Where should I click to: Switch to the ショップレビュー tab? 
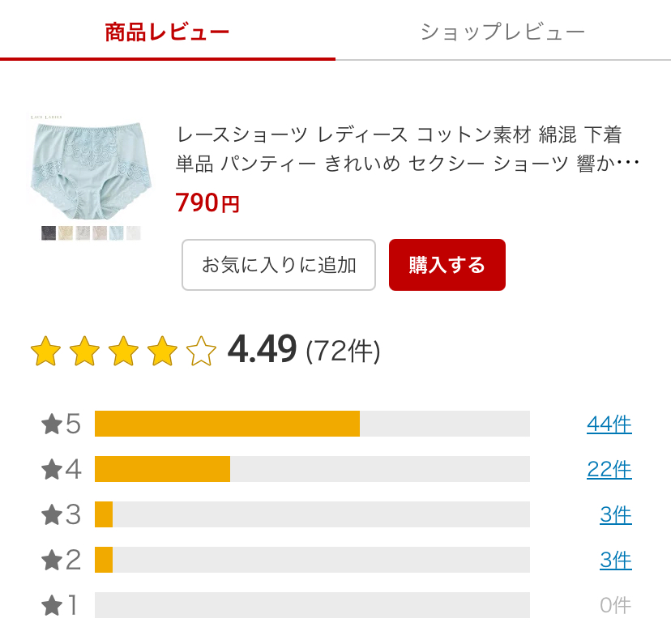click(x=502, y=31)
